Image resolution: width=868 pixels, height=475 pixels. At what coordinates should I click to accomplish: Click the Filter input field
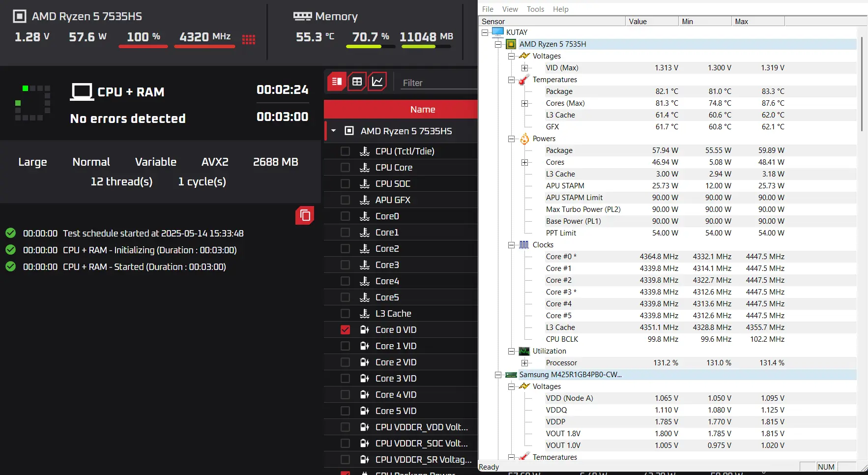coord(439,83)
